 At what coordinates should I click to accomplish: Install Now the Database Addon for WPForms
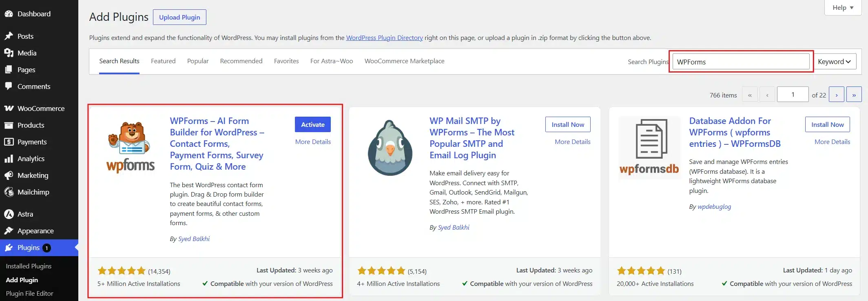[x=828, y=124]
